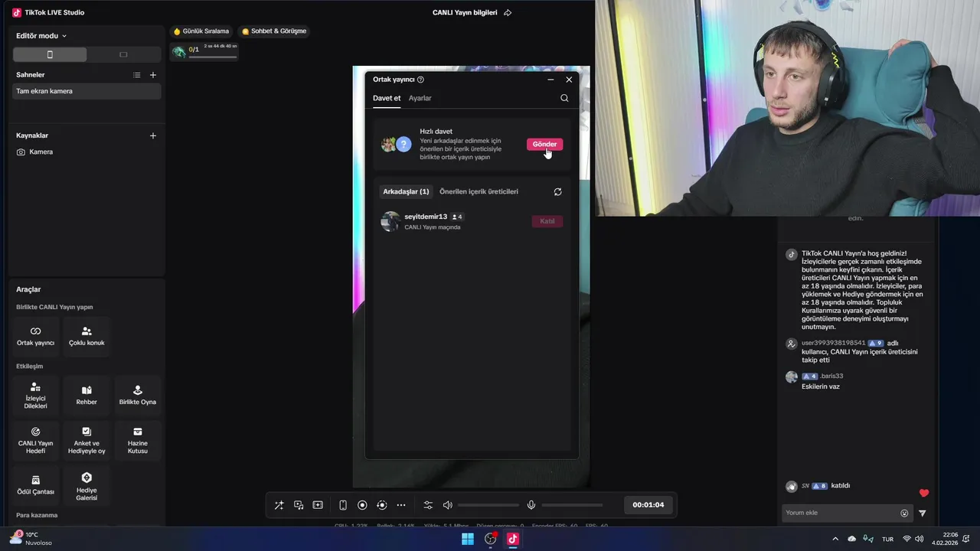Open chat filter icon
The image size is (980, 551).
(923, 513)
